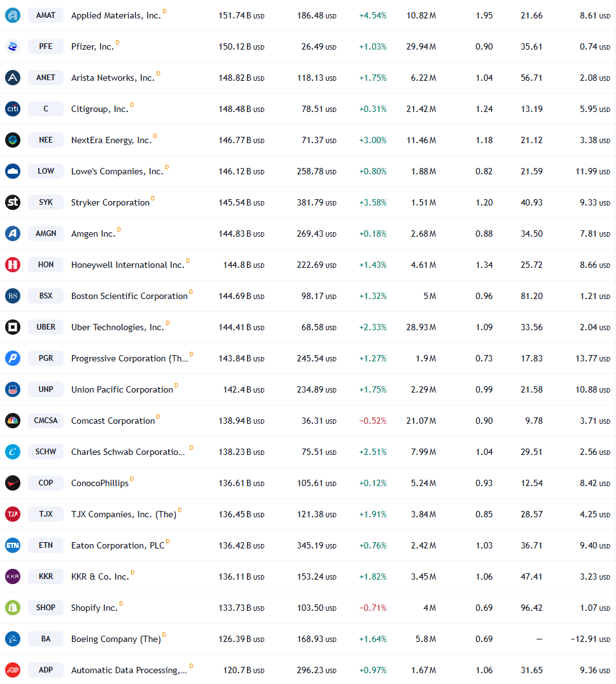Click the Lowe's logo icon
The image size is (616, 684).
pyautogui.click(x=13, y=171)
